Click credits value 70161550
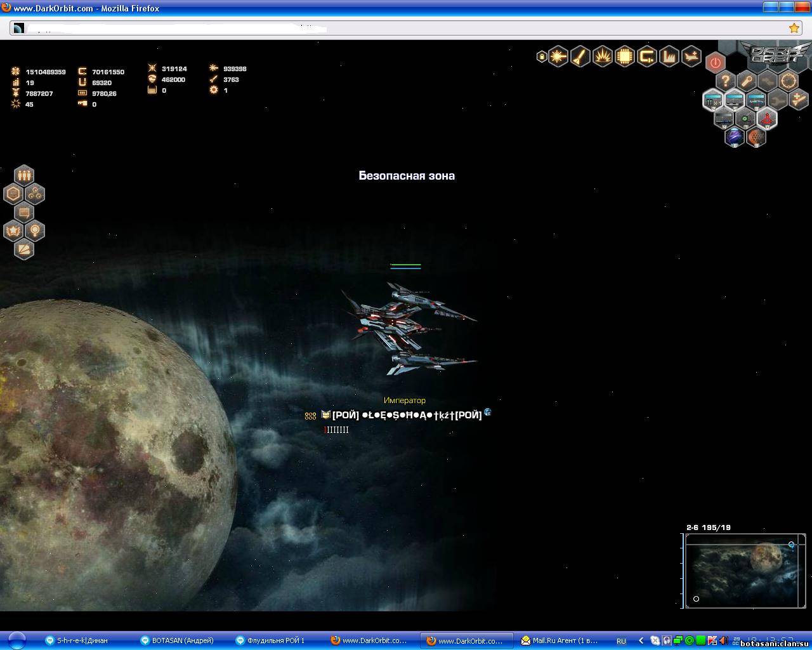 coord(108,72)
